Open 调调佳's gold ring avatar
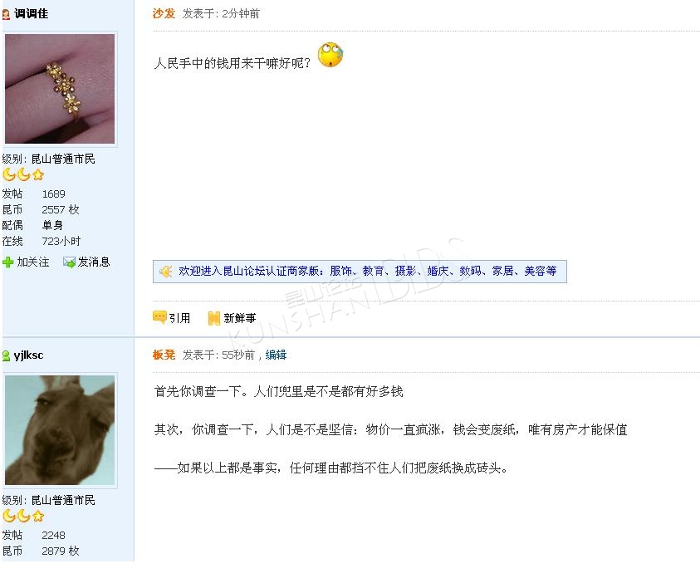Screen dimensions: 700x588 point(60,89)
